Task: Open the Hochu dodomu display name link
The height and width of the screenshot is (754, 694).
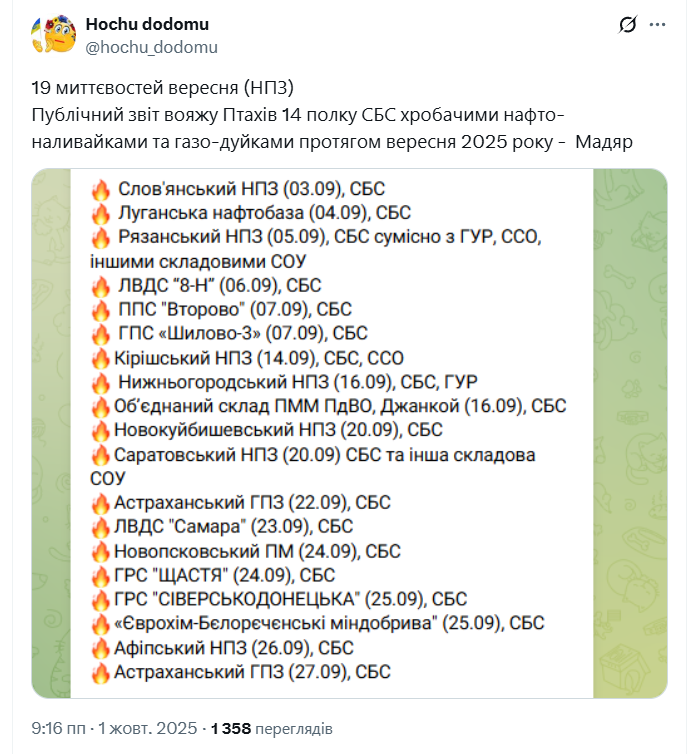Action: (x=147, y=24)
